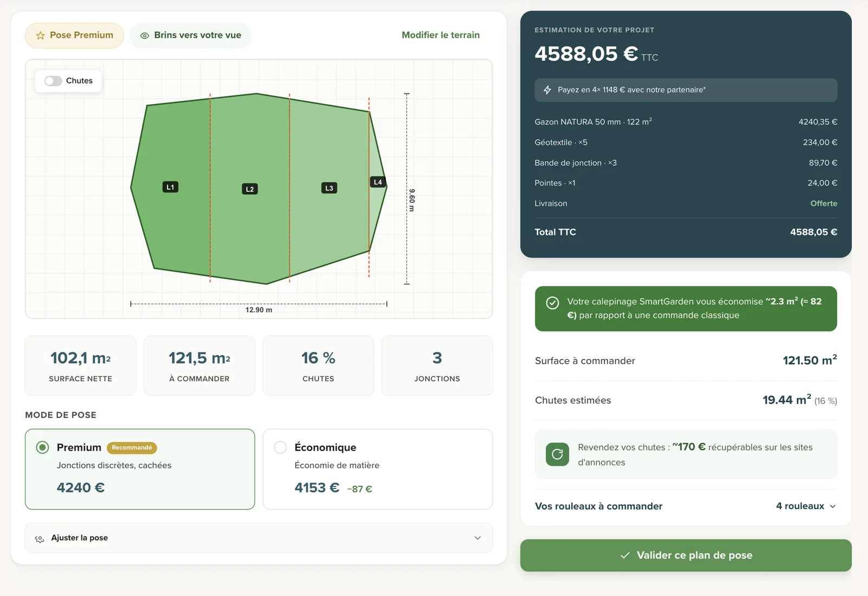Click the lightning bolt payment icon

[547, 90]
